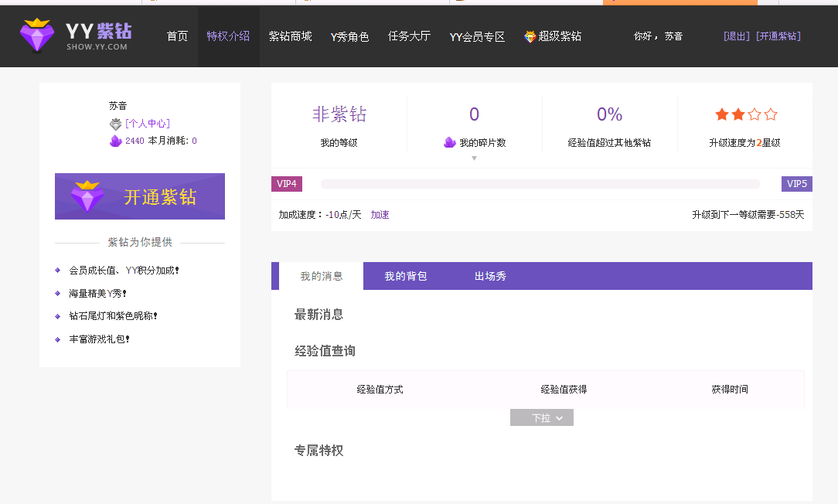This screenshot has height=504, width=838.
Task: Open 任务大厅 navigation item
Action: [409, 36]
